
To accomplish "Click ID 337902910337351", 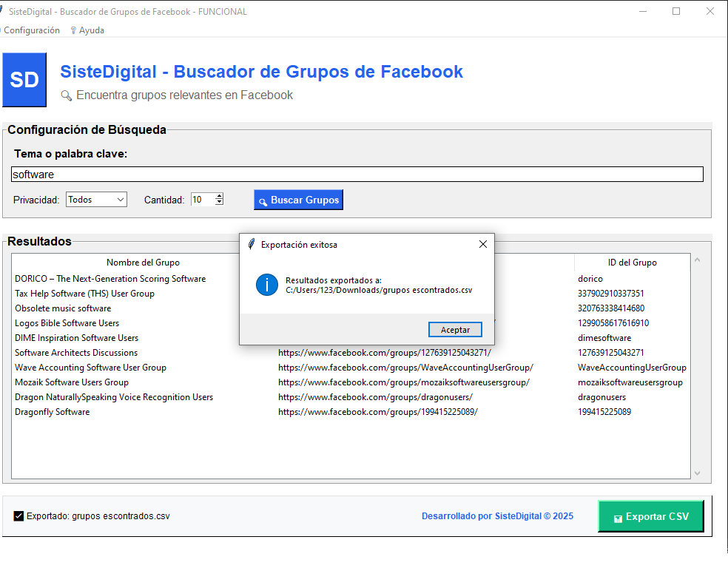I will 610,294.
